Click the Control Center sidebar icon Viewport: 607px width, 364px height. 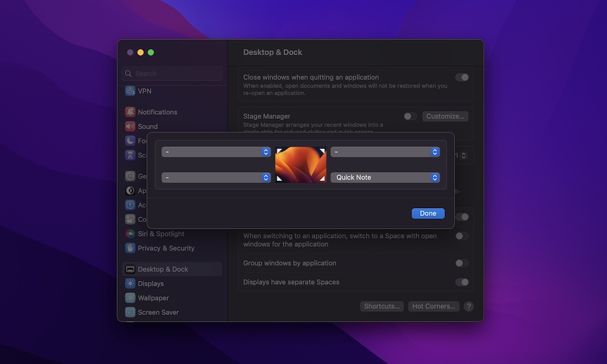(130, 219)
